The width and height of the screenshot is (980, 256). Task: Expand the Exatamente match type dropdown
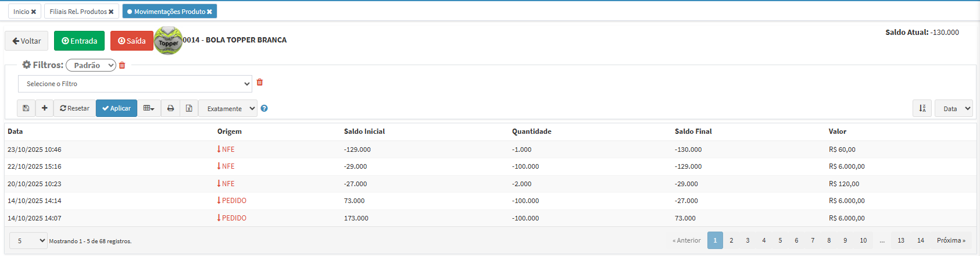[x=228, y=108]
